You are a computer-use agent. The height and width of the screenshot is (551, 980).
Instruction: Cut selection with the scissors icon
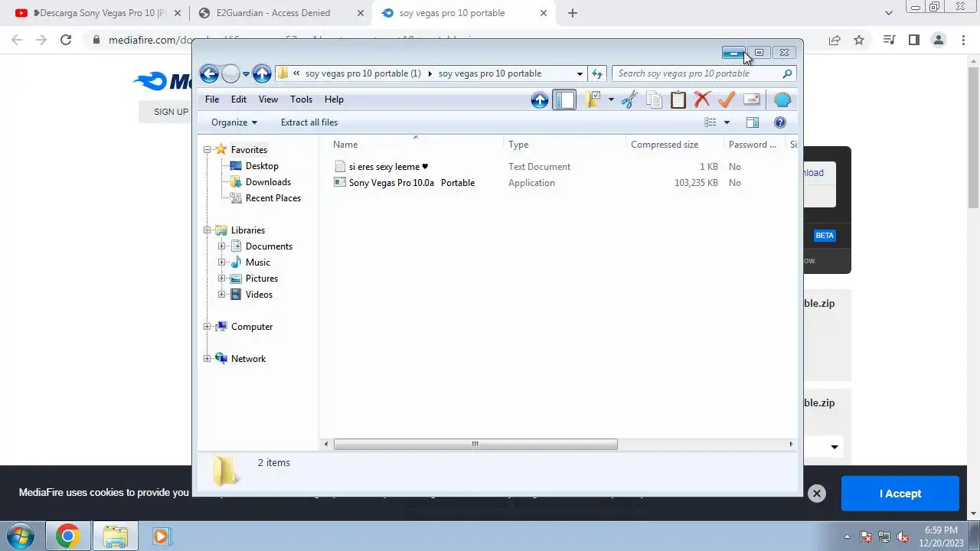point(629,99)
